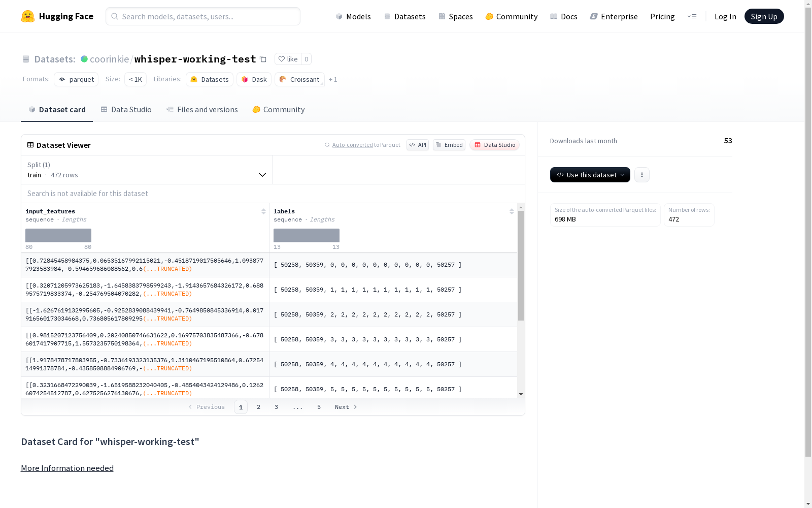Open Data Studio from the viewer header
This screenshot has height=508, width=812.
(494, 145)
